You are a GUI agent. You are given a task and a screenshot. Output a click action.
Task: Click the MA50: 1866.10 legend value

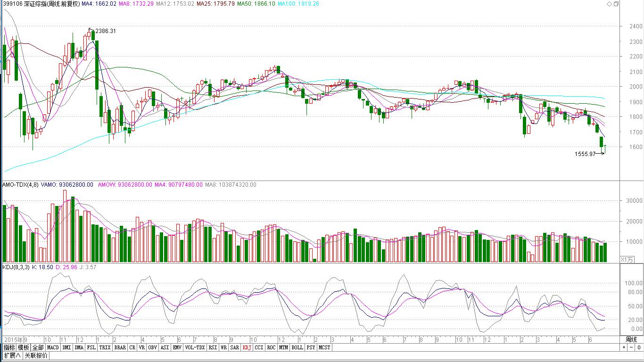click(256, 4)
